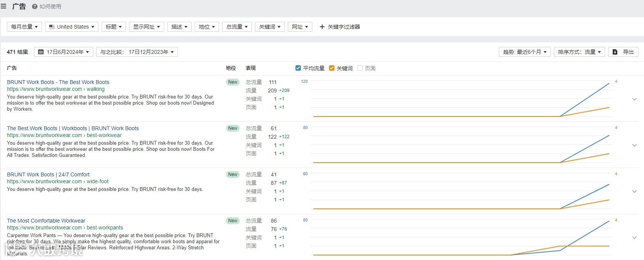Click the best-workpants ad trend chart
This screenshot has width=644, height=260.
tap(461, 237)
